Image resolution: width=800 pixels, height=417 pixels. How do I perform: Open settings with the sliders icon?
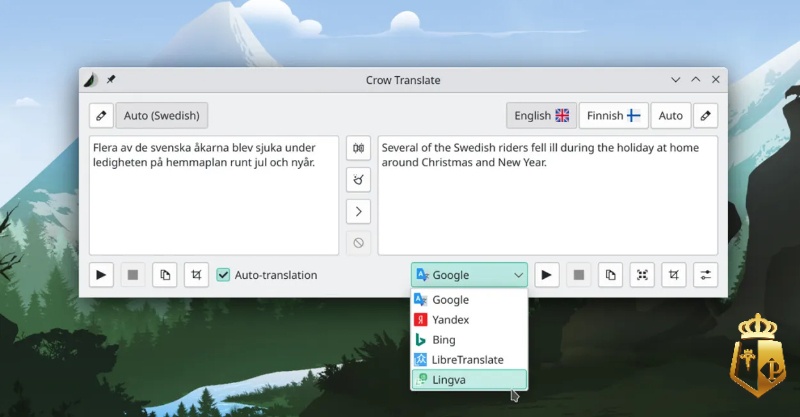[705, 275]
